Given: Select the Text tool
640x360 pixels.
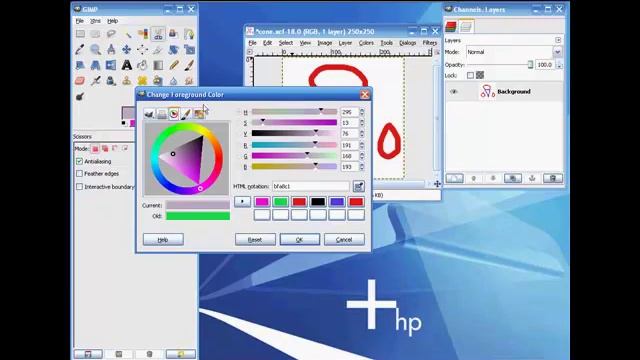Looking at the screenshot, I should pos(127,65).
